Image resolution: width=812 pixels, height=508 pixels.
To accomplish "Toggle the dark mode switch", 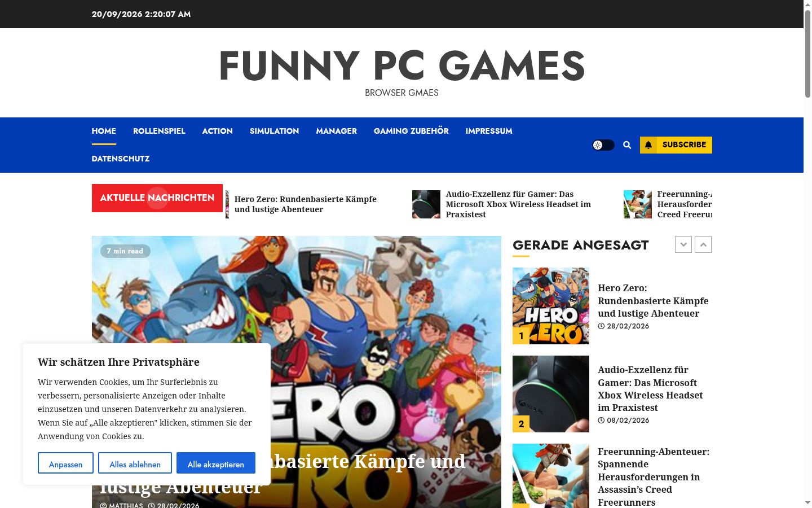I will (603, 145).
